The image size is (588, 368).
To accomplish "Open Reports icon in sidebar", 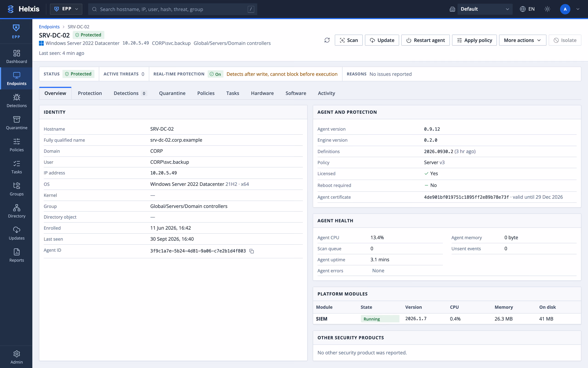I will pos(17,252).
